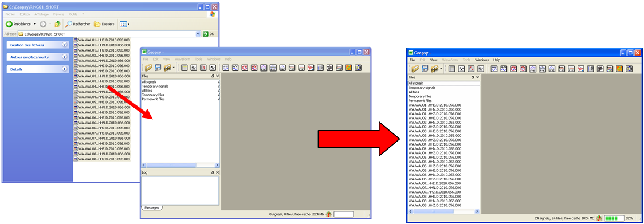This screenshot has width=644, height=224.
Task: Click the floppy-disk Save icon in the 24-signals Geopsy window
Action: coord(425,69)
